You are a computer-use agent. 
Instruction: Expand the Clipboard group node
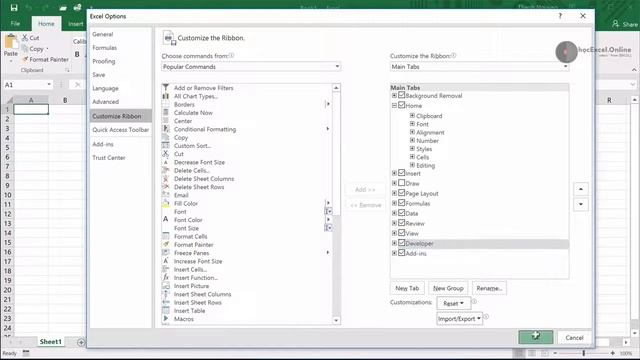pos(412,116)
